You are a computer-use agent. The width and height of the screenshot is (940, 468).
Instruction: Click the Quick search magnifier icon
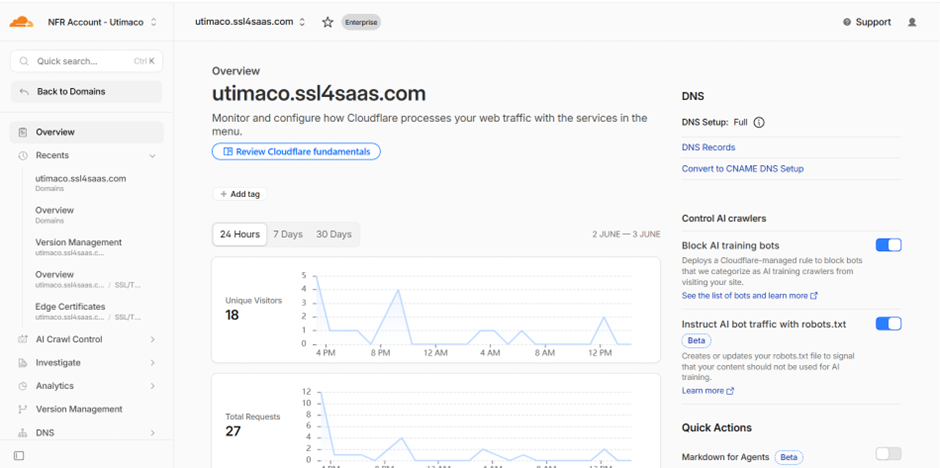[x=24, y=61]
